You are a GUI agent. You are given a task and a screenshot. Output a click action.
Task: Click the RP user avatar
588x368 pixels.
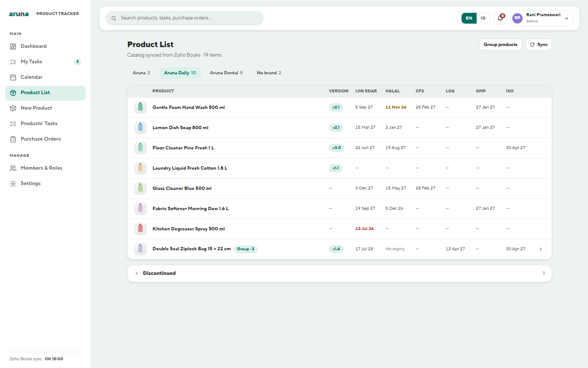[517, 18]
